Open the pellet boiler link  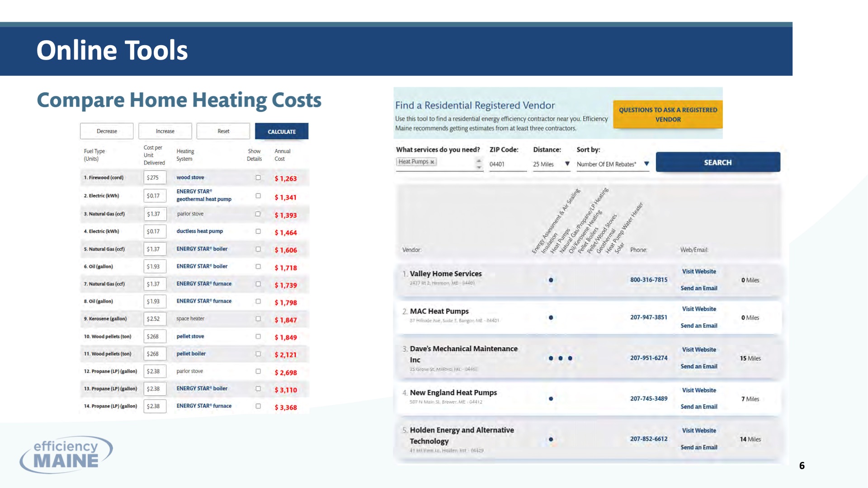[x=191, y=353]
